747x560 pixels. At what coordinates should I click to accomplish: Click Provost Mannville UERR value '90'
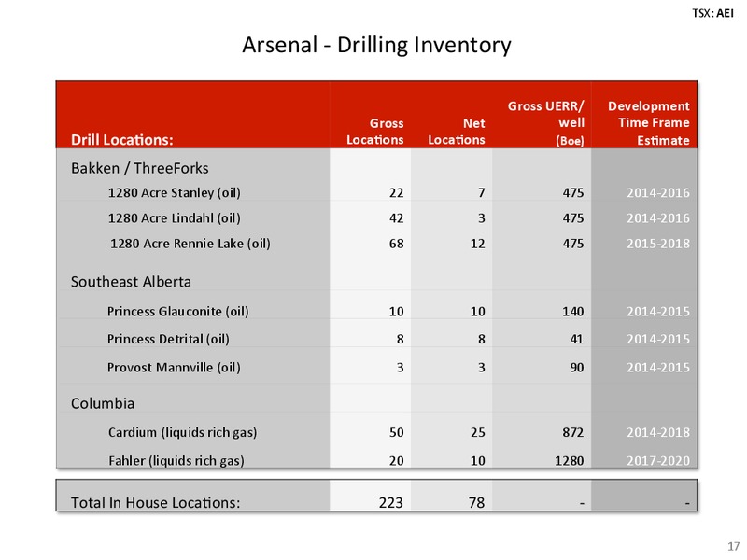tap(577, 368)
